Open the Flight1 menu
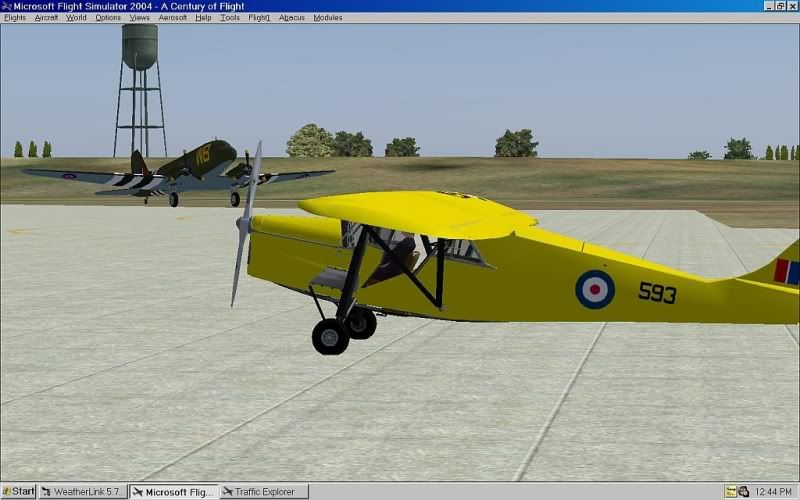The image size is (800, 500). point(259,18)
